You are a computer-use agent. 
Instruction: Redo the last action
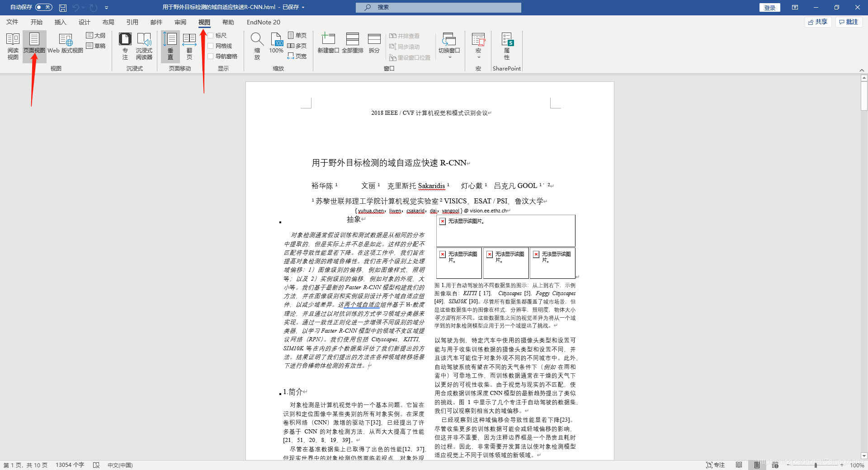[x=94, y=8]
